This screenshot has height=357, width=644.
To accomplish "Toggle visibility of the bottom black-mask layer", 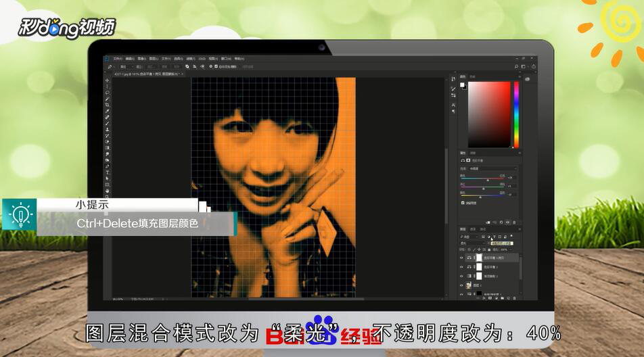I will (461, 294).
